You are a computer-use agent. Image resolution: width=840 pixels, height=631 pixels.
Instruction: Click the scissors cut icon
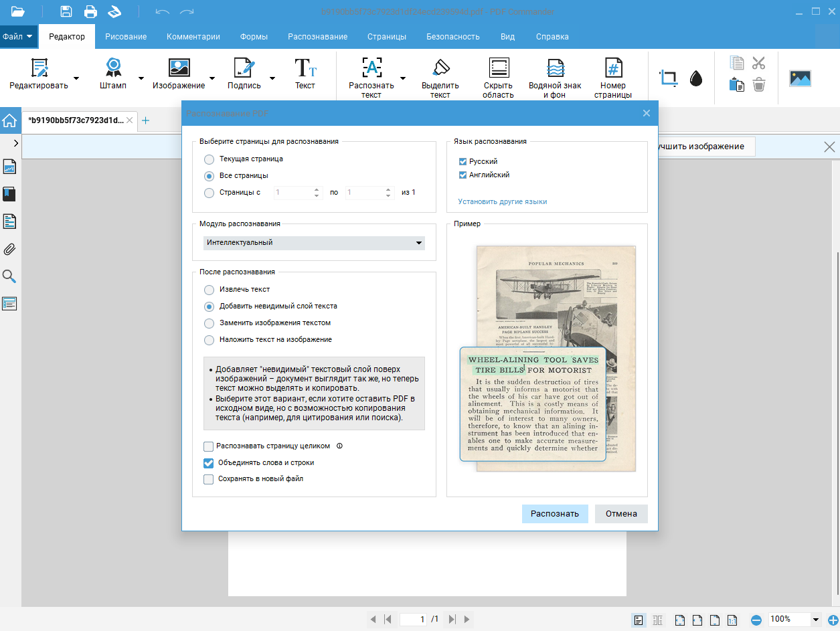758,63
